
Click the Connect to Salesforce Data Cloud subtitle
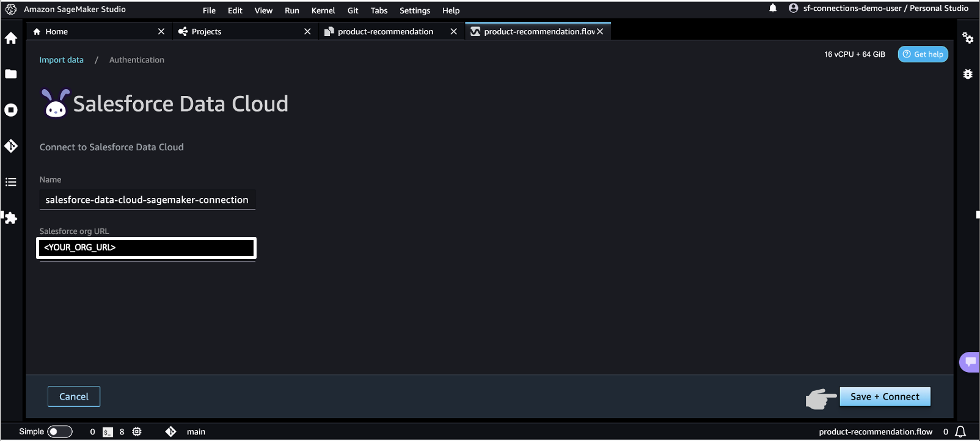[112, 147]
